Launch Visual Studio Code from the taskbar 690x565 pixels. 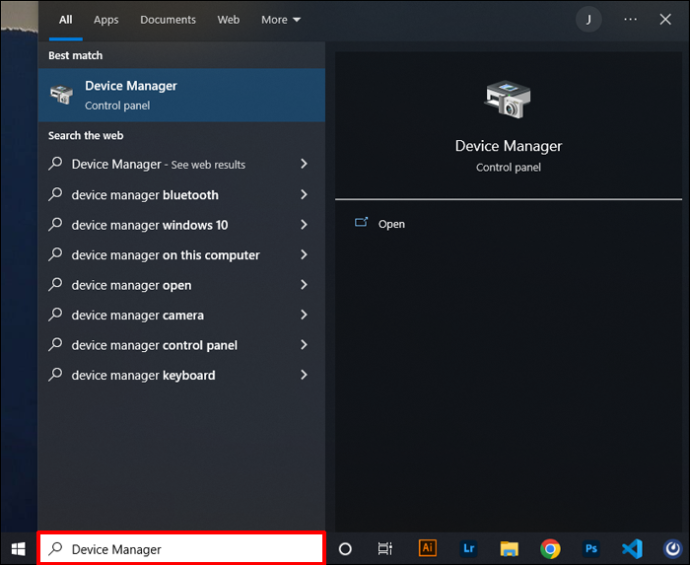click(632, 549)
